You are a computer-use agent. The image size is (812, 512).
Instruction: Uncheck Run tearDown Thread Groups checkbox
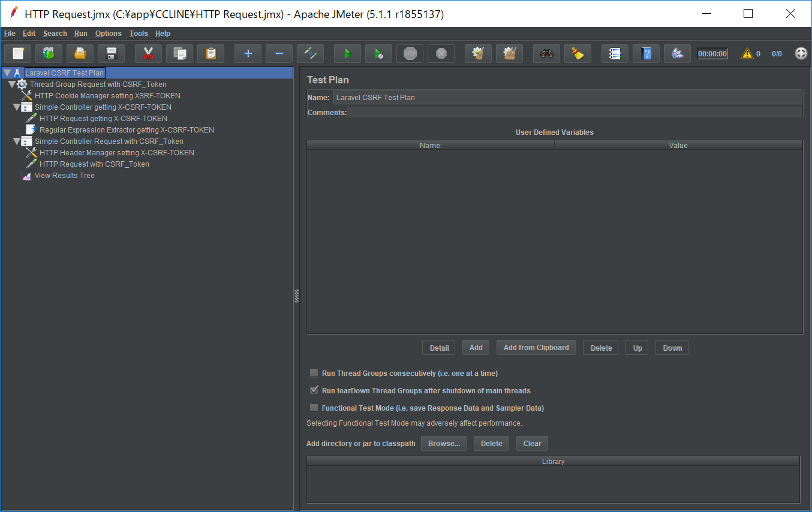pyautogui.click(x=314, y=390)
